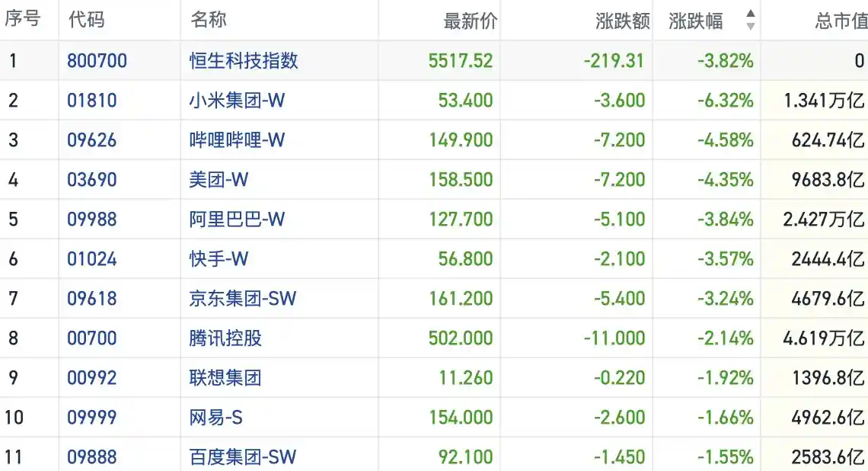Open stock code 09618
Viewport: 868px width, 471px height.
click(x=92, y=299)
